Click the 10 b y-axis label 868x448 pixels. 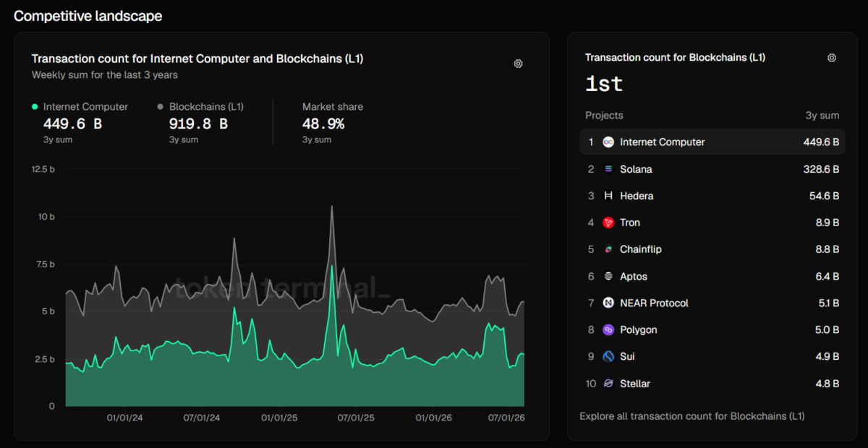tap(46, 217)
